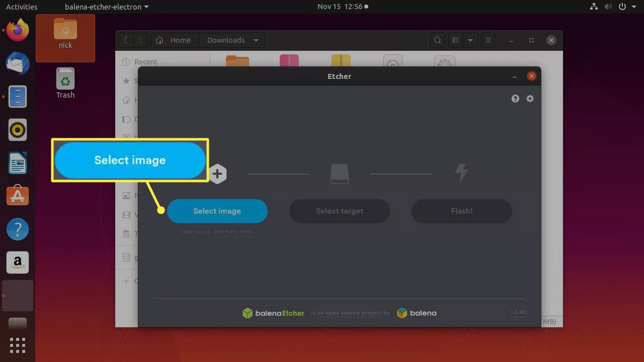Click the balenaEtcher logo in the footer
The height and width of the screenshot is (362, 644).
pos(273,313)
